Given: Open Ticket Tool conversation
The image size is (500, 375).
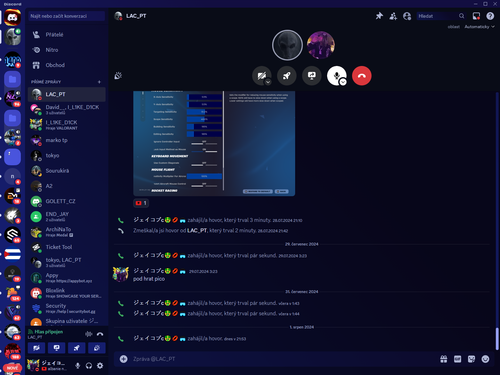Looking at the screenshot, I should pos(67,247).
